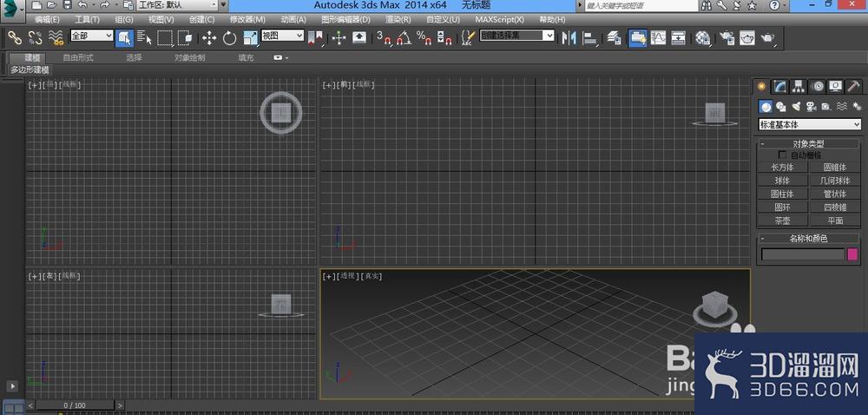This screenshot has width=868, height=415.
Task: Create a 长方体 box primitive
Action: coord(782,167)
